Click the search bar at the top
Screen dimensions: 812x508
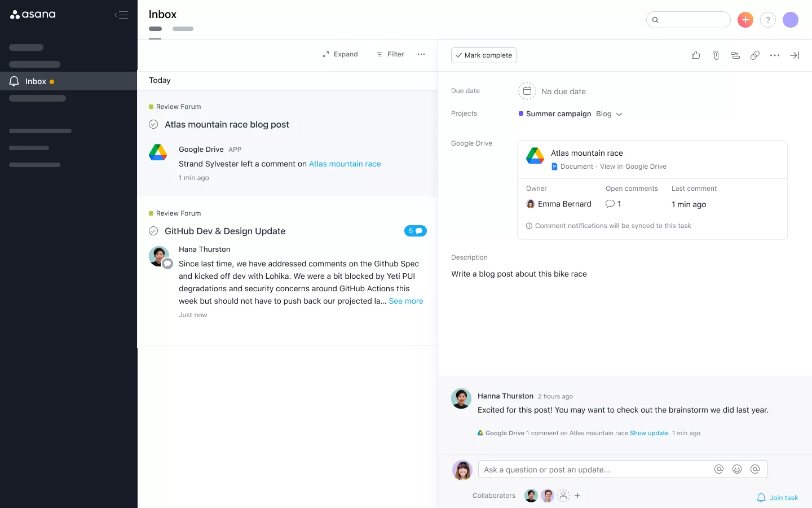pos(688,19)
